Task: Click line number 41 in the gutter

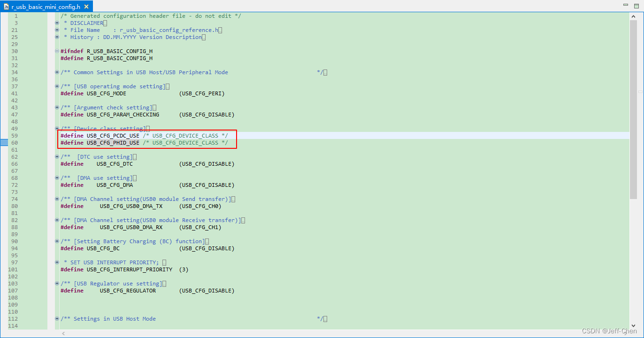Action: 15,93
